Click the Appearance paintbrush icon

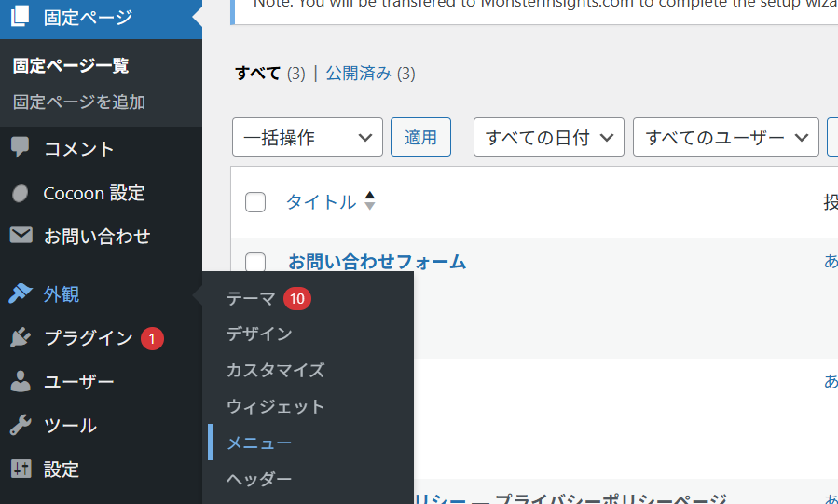(21, 293)
